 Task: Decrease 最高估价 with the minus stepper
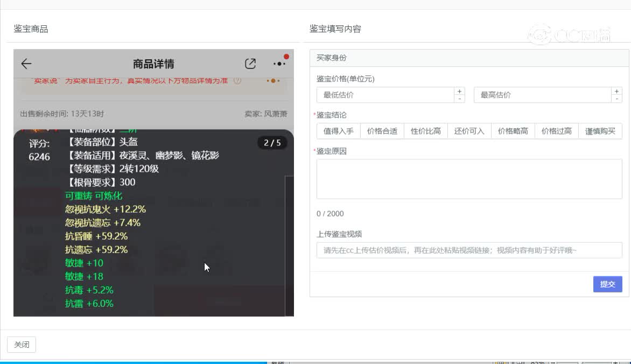coord(616,99)
